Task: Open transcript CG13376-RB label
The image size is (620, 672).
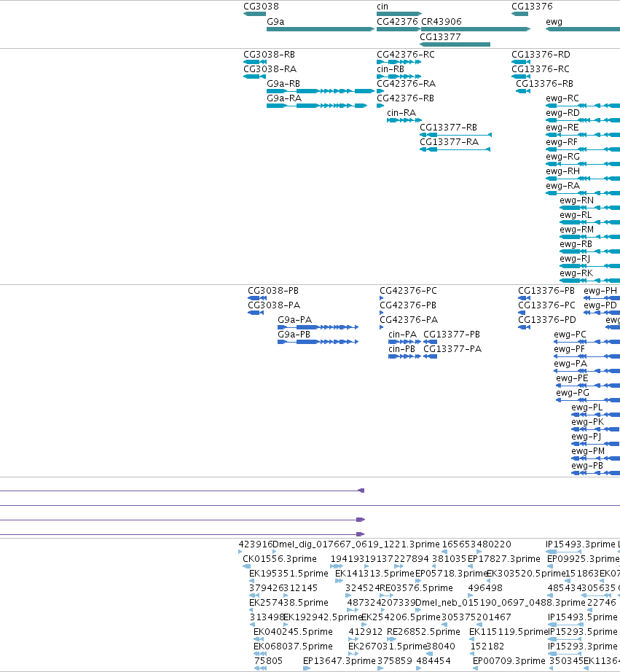Action: pyautogui.click(x=544, y=84)
